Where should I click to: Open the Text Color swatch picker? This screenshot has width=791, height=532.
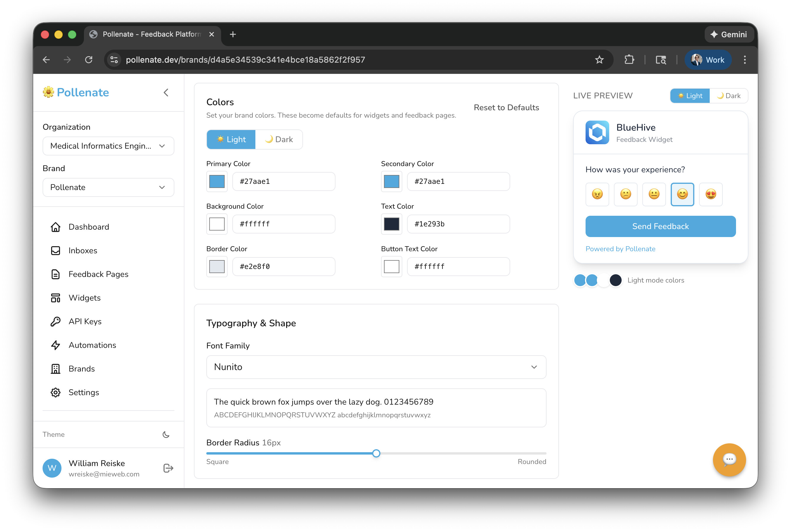tap(391, 224)
